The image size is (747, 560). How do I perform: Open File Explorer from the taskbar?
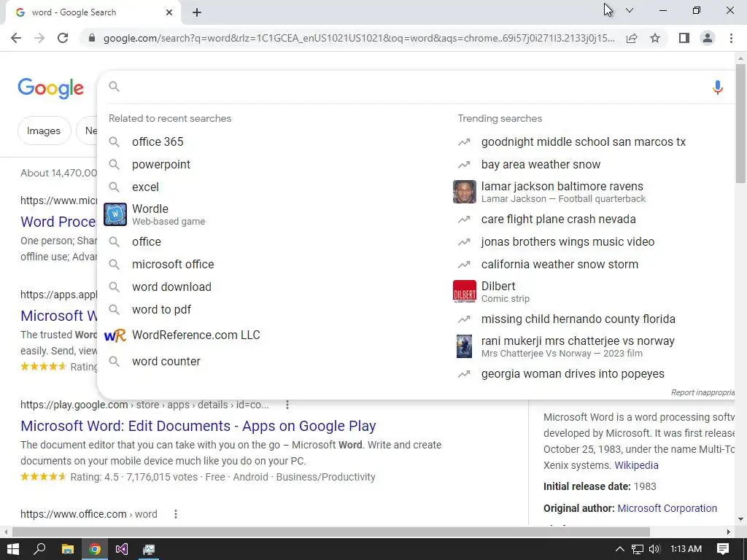click(68, 549)
